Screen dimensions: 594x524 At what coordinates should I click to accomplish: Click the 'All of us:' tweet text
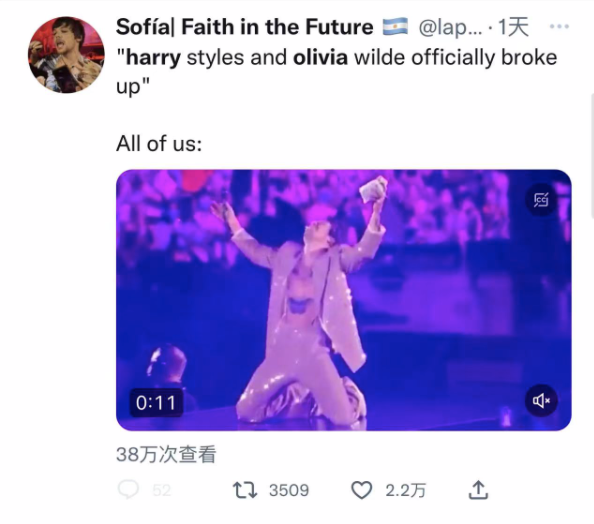click(x=159, y=144)
